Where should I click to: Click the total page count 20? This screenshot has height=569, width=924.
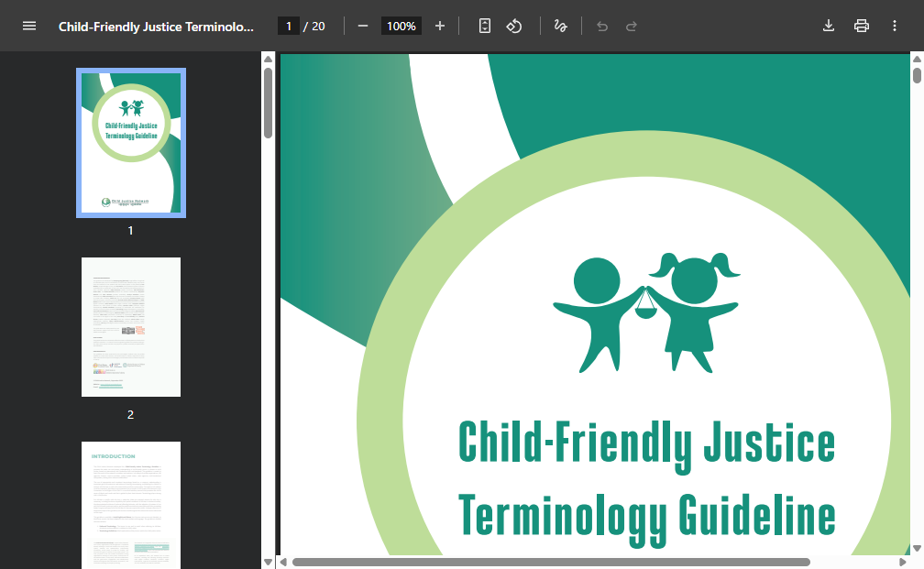[318, 26]
